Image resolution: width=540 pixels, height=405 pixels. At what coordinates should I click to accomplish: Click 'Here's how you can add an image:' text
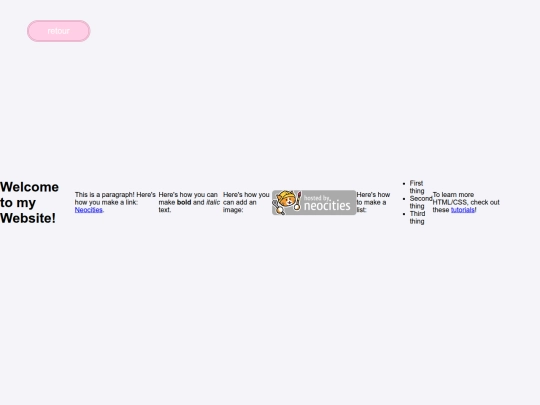coord(246,202)
